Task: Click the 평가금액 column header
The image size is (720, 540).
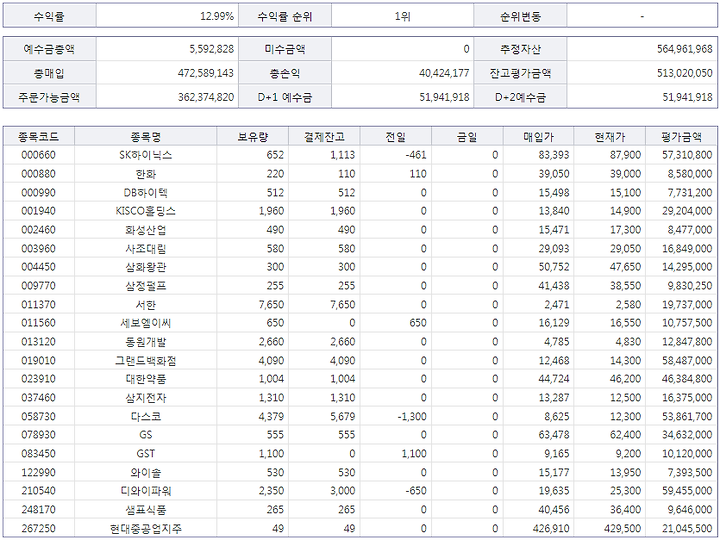Action: coord(681,137)
